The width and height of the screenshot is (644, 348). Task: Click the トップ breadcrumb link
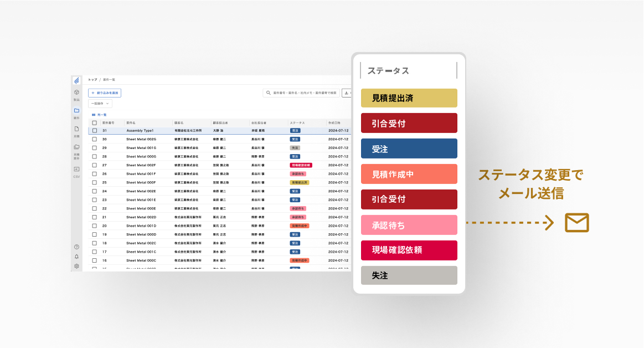(x=92, y=80)
